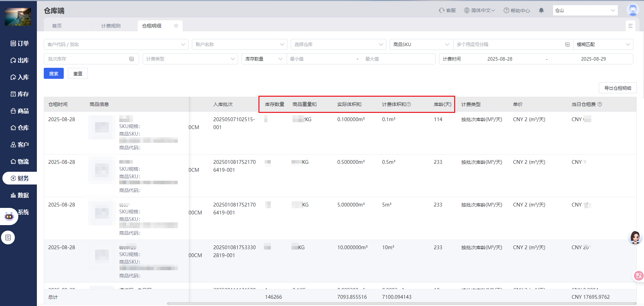The image size is (644, 306).
Task: Close the 仓租明细 tab
Action: tap(176, 26)
